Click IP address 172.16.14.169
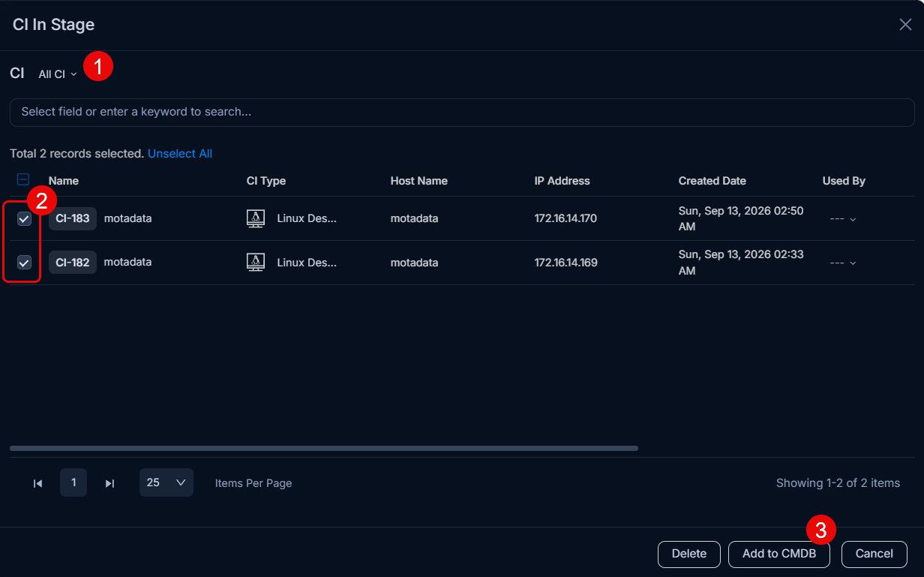The image size is (924, 577). point(566,263)
